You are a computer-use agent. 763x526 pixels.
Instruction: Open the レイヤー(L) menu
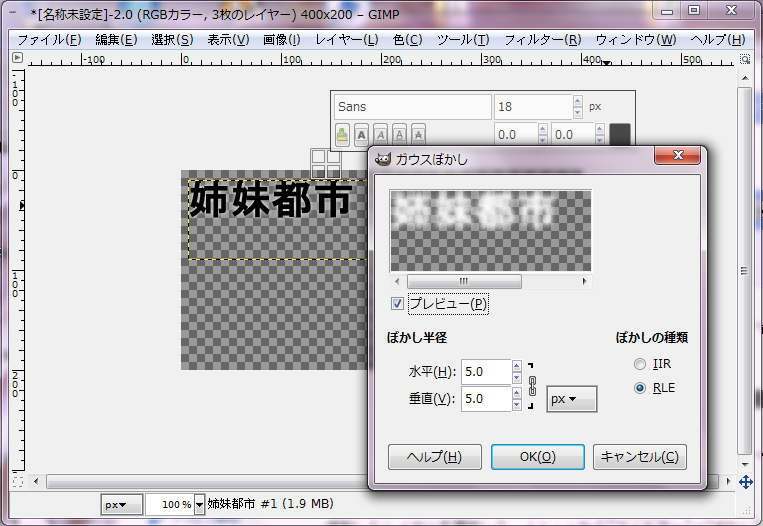click(346, 39)
